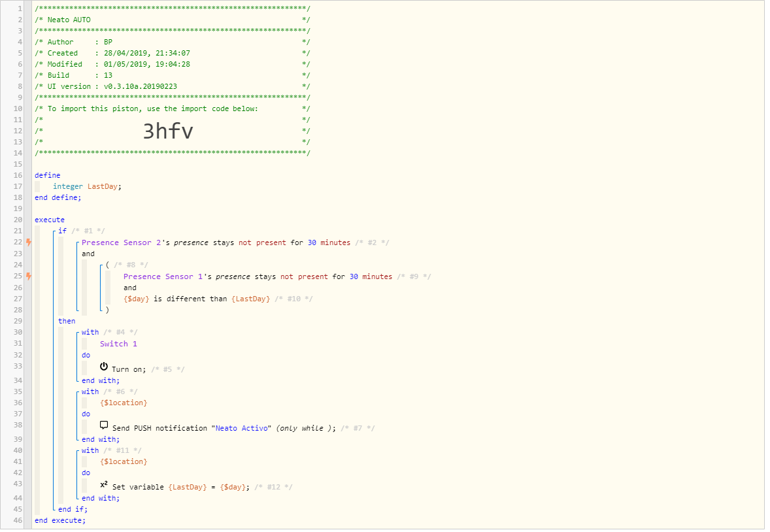Click line number 20 in the gutter

tap(18, 220)
